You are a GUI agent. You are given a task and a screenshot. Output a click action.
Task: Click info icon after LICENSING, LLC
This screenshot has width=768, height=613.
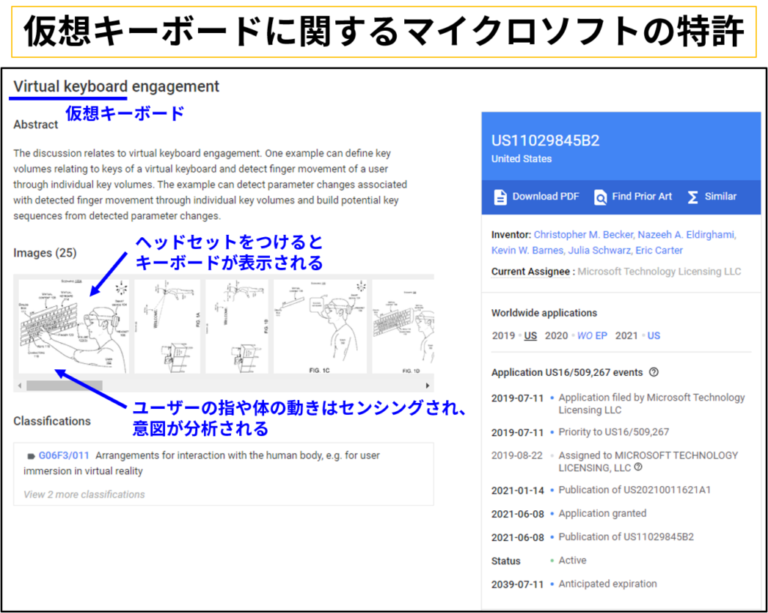pyautogui.click(x=638, y=467)
